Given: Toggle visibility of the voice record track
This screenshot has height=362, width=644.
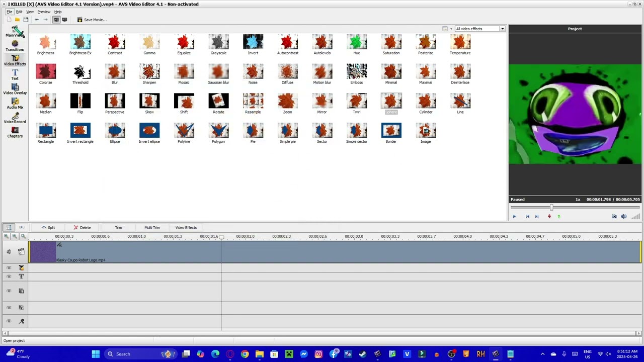Looking at the screenshot, I should pyautogui.click(x=9, y=321).
